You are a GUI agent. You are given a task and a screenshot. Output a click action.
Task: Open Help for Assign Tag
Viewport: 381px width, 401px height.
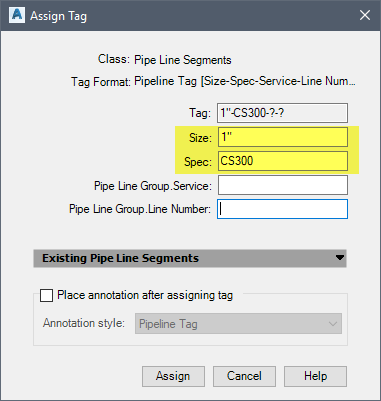click(x=315, y=376)
